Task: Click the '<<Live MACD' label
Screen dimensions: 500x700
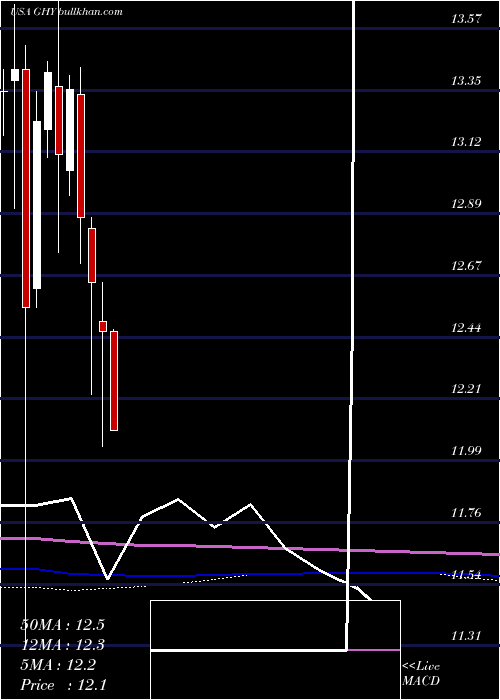Action: [x=421, y=673]
